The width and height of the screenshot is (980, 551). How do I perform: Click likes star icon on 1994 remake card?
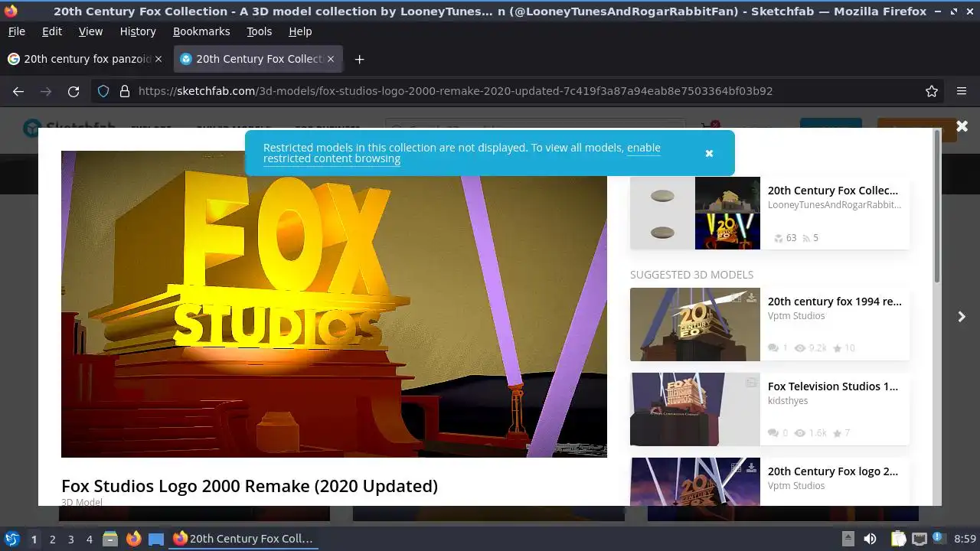click(837, 348)
